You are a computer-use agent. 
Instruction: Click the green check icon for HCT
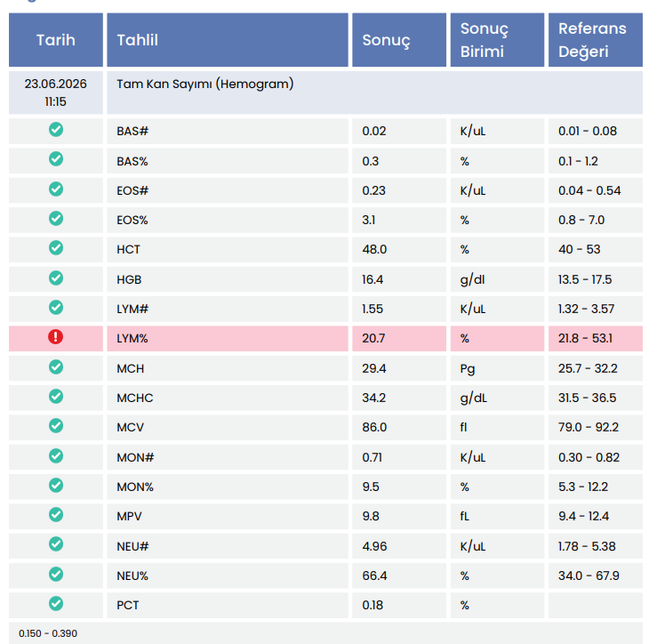pyautogui.click(x=56, y=248)
